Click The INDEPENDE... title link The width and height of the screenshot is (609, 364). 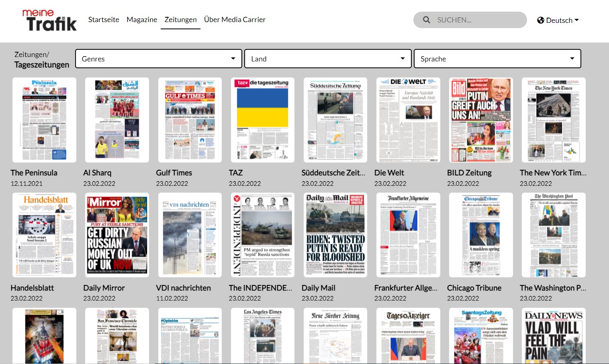click(x=260, y=288)
